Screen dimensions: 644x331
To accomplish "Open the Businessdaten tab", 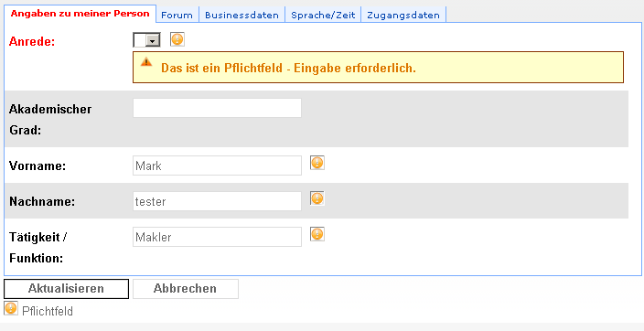I will (x=241, y=16).
